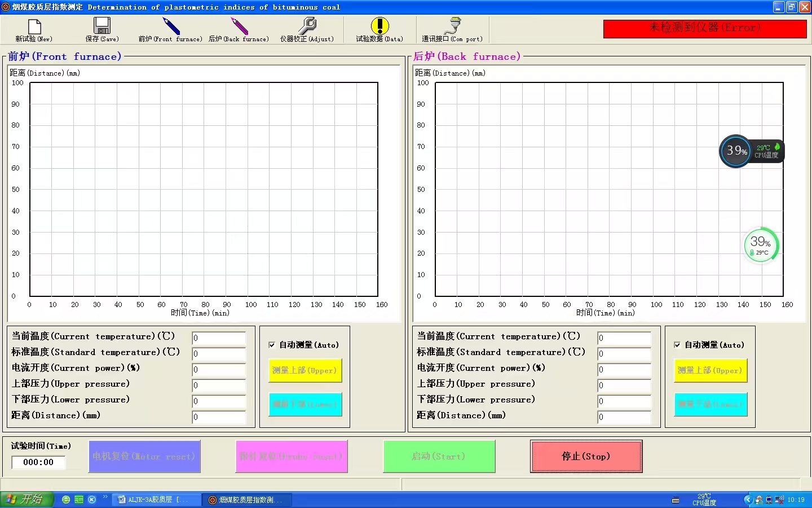Open the Back furnace toolbar icon
This screenshot has width=812, height=508.
(x=239, y=30)
